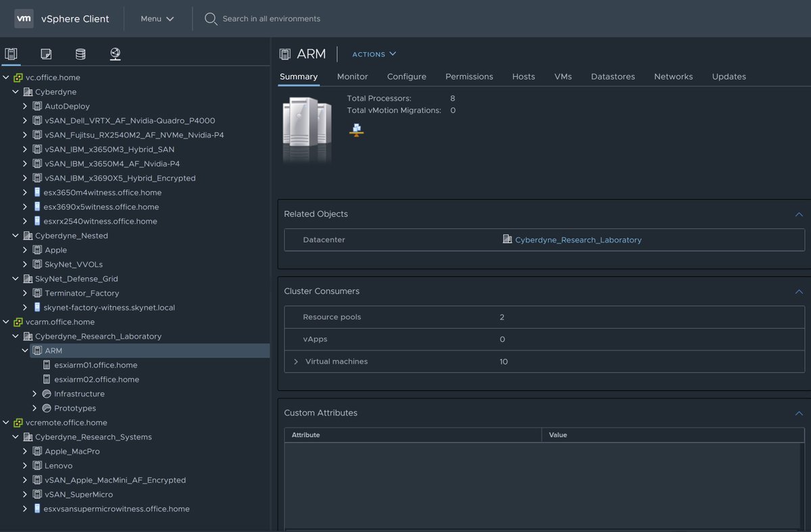Open the VMs and Templates inventory view icon
Viewport: 811px width, 532px height.
(46, 54)
